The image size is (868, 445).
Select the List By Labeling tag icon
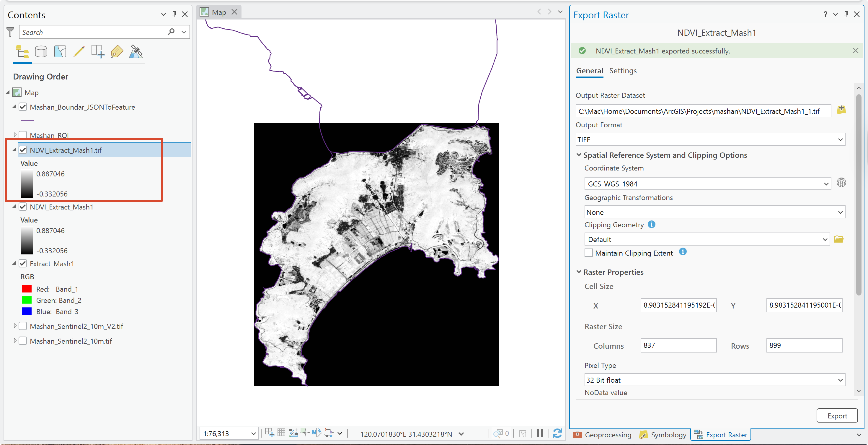coord(117,52)
